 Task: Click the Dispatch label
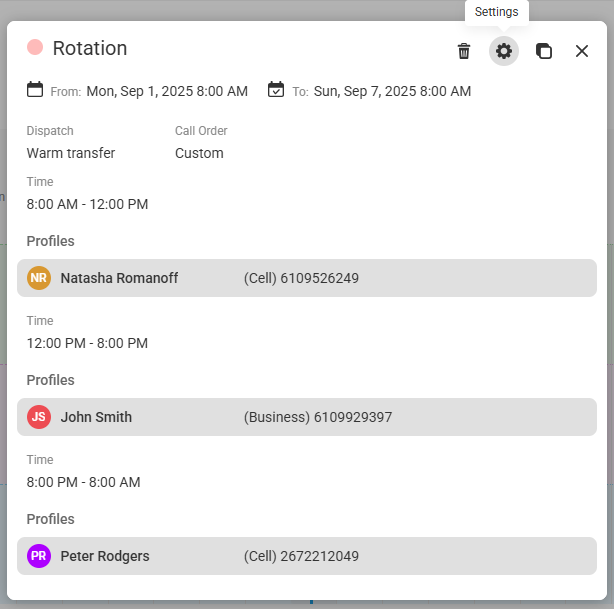[50, 131]
